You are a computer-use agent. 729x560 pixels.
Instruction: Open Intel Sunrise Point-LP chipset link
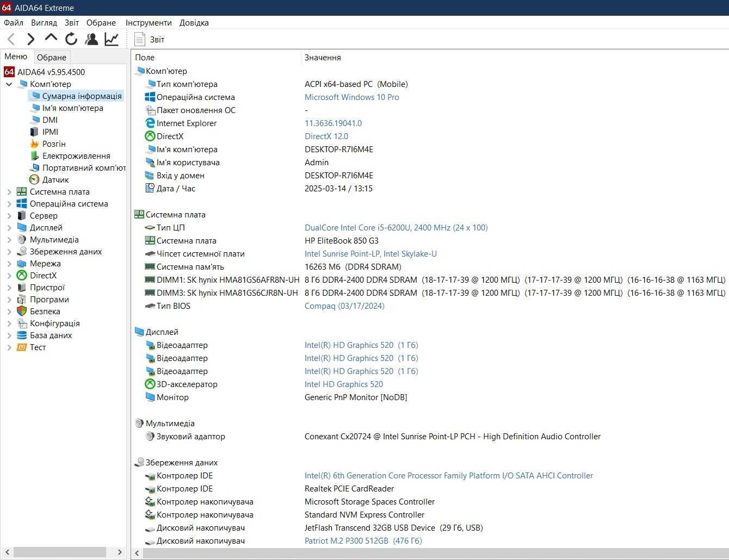(x=370, y=254)
